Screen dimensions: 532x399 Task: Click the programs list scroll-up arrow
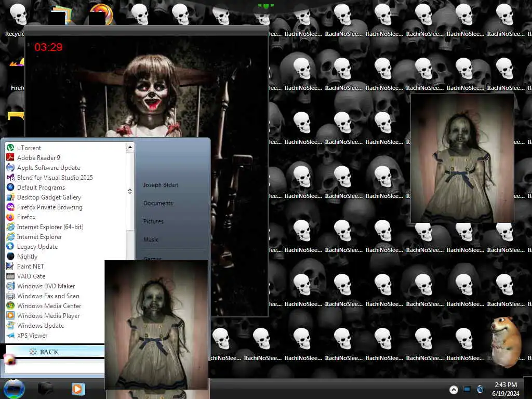(x=130, y=147)
